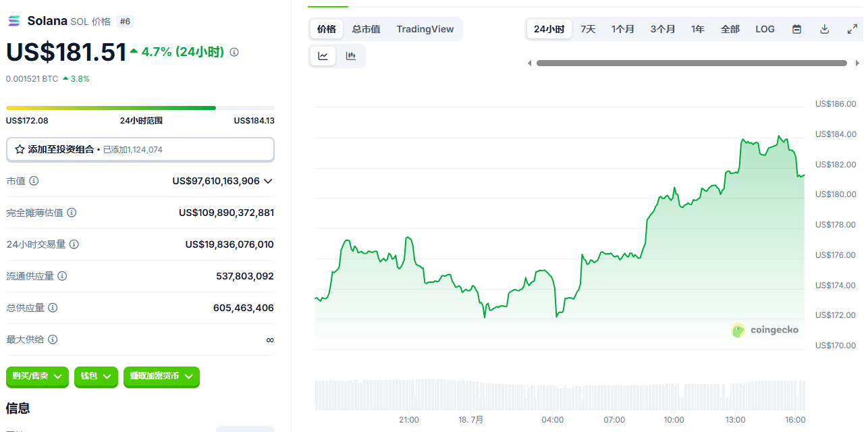Click the volume bars under the chart

click(560, 395)
